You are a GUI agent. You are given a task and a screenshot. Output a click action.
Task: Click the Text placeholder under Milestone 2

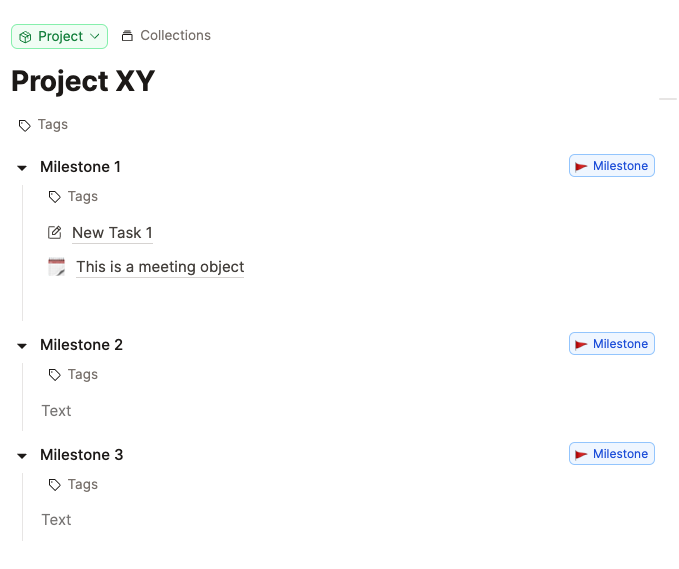point(56,411)
